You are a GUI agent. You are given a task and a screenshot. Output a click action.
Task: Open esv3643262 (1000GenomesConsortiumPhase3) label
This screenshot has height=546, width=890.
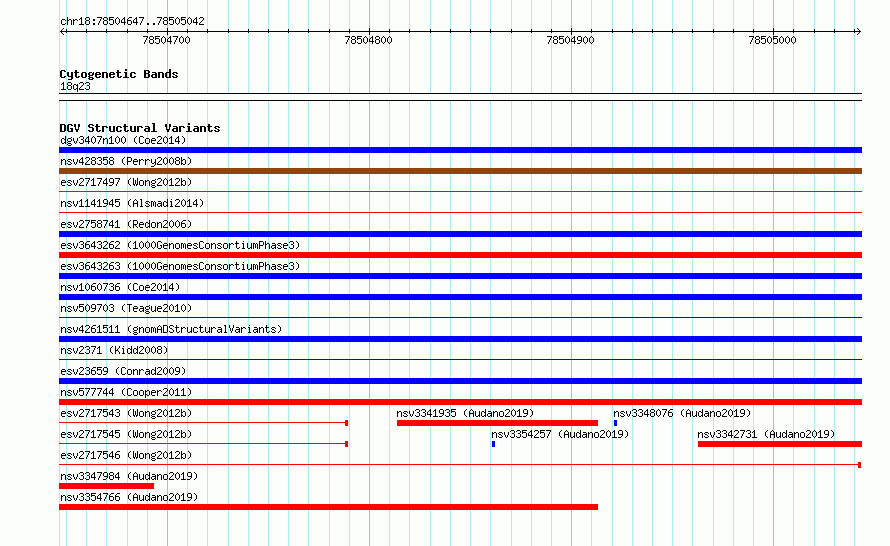click(180, 245)
